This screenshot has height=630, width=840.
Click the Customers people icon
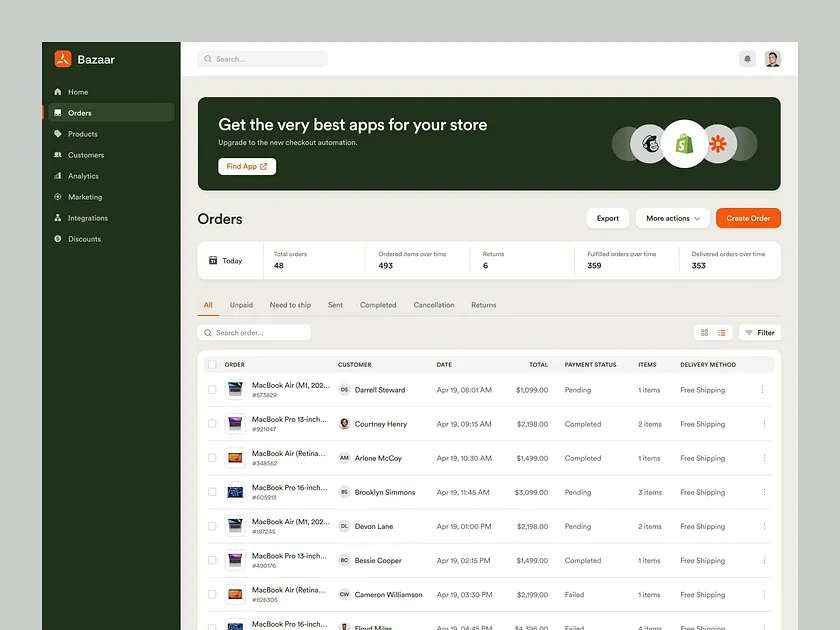pos(58,155)
